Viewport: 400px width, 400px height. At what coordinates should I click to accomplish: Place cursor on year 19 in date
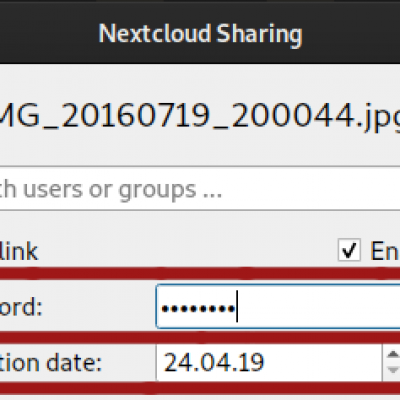251,363
